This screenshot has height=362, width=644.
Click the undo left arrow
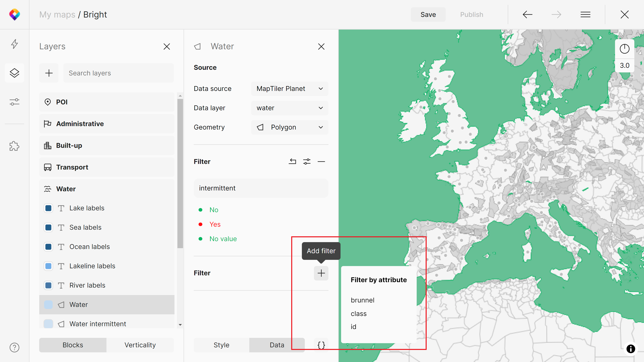pos(527,14)
